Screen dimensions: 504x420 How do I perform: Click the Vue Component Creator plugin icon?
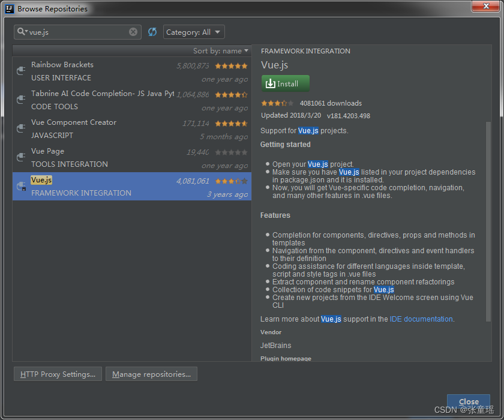pos(21,128)
